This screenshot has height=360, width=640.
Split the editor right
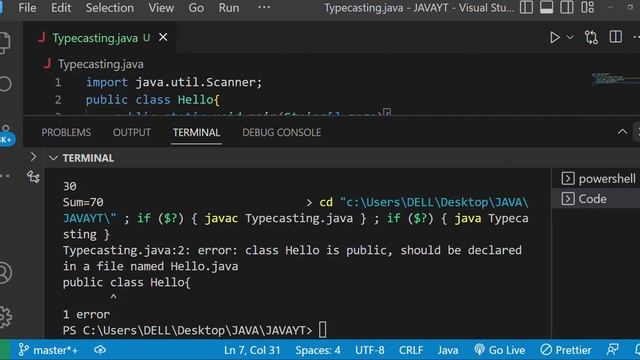616,37
